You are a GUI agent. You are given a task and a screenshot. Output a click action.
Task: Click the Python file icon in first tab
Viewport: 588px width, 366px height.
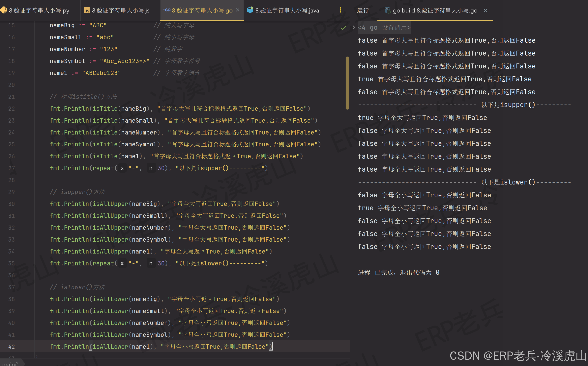coord(4,10)
